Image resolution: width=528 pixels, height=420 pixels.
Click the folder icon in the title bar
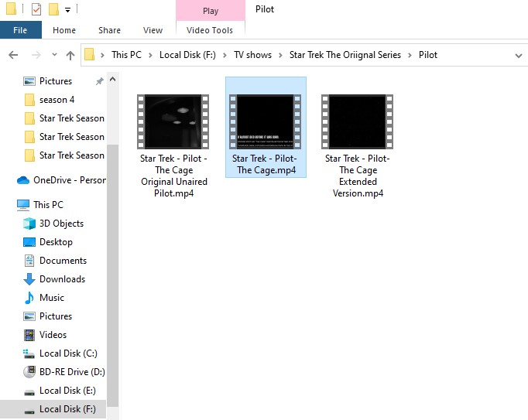pos(11,9)
